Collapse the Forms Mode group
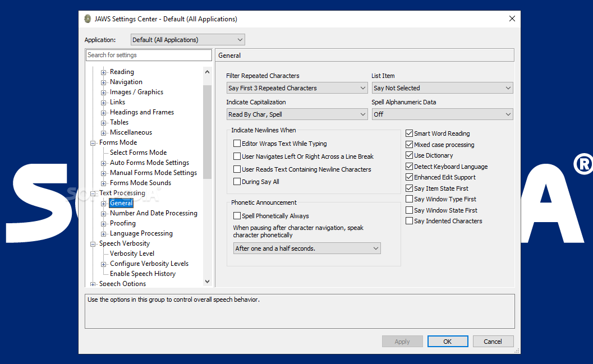The height and width of the screenshot is (364, 593). 93,143
